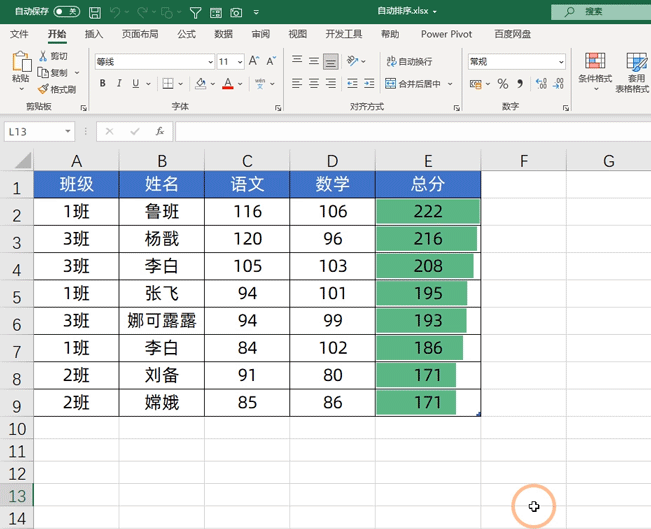Apply percent style with the % icon
Image resolution: width=651 pixels, height=529 pixels.
(x=503, y=84)
